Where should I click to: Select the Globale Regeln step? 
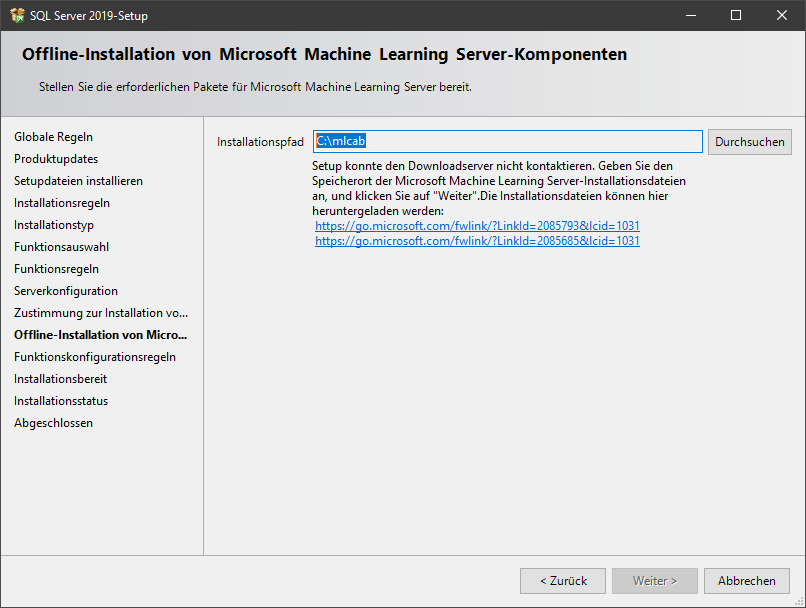[53, 137]
